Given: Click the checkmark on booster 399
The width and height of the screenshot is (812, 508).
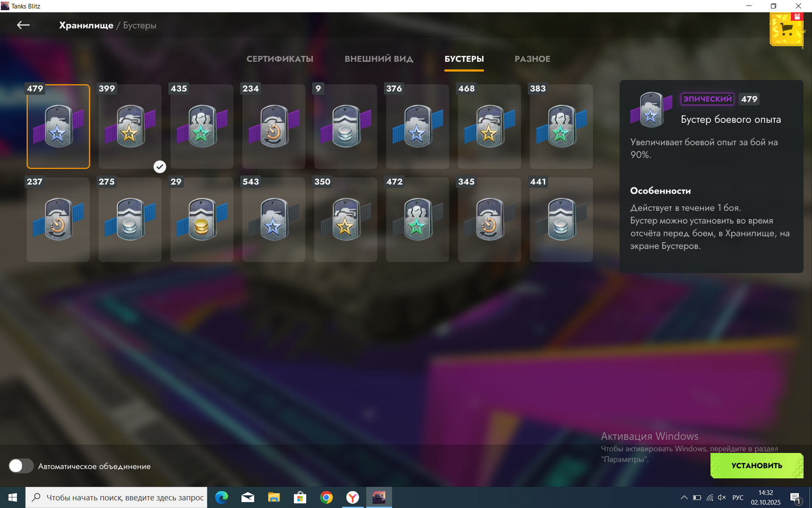Looking at the screenshot, I should tap(159, 167).
